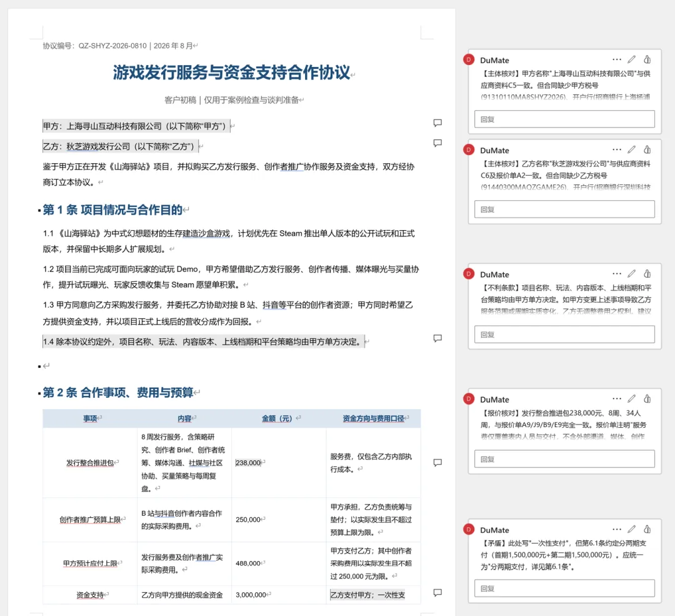Click DuMate avatar on 矛盾 comment
The height and width of the screenshot is (616, 675).
coord(469,529)
